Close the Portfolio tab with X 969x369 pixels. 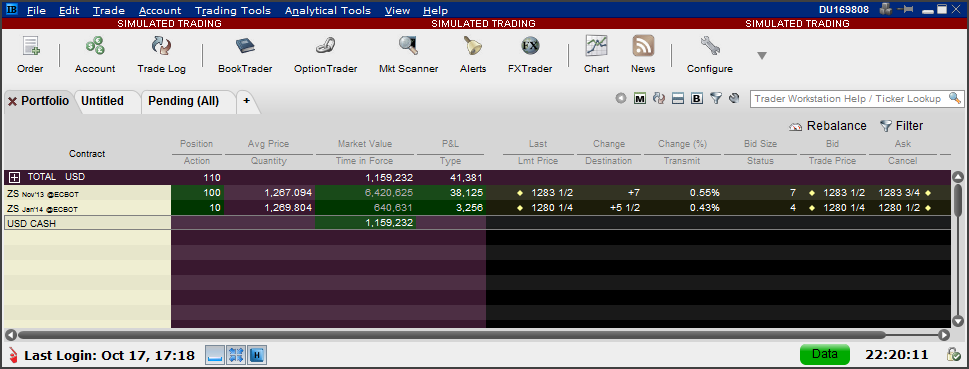[12, 102]
